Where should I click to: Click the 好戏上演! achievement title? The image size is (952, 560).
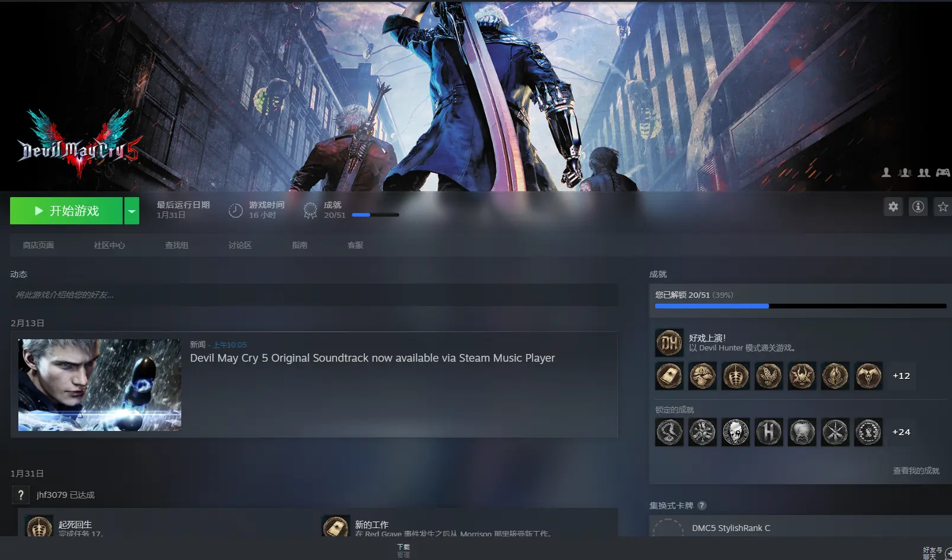(x=707, y=338)
